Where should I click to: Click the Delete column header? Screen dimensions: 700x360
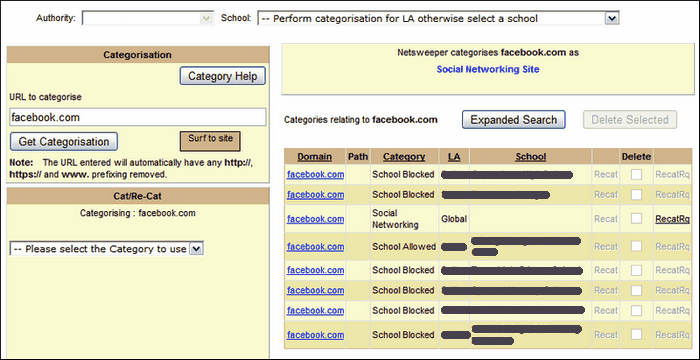pyautogui.click(x=636, y=157)
